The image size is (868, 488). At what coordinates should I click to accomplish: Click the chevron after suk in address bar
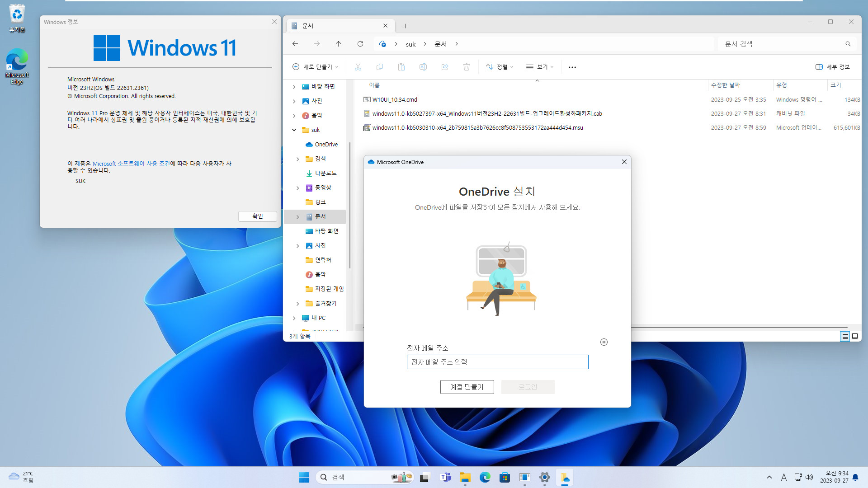pos(425,44)
